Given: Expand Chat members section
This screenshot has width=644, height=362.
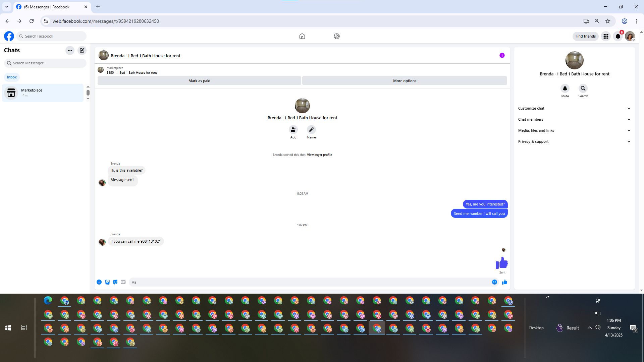Looking at the screenshot, I should pos(574,119).
